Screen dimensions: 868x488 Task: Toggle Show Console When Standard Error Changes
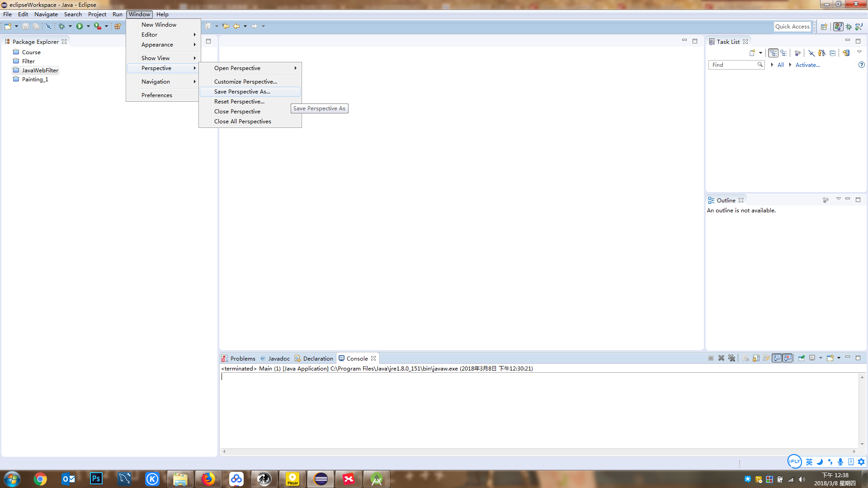pos(788,358)
